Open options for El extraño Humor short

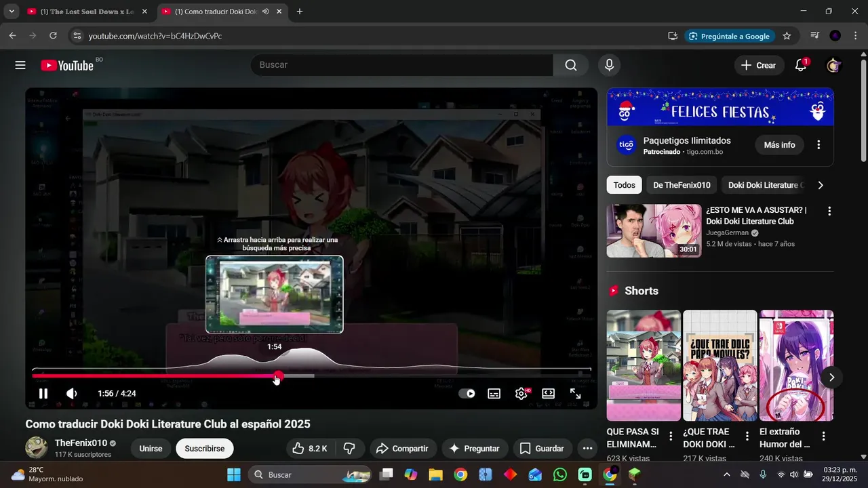[x=824, y=436]
